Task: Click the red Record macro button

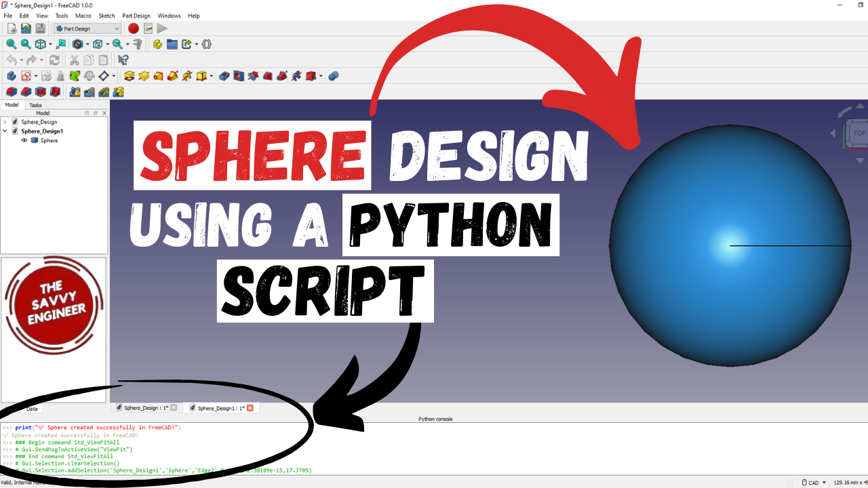Action: 134,28
